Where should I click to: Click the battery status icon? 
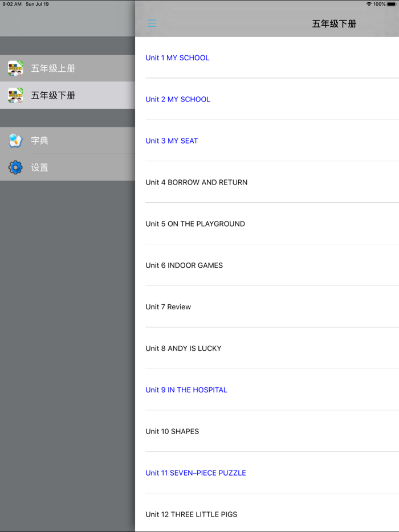(x=392, y=4)
